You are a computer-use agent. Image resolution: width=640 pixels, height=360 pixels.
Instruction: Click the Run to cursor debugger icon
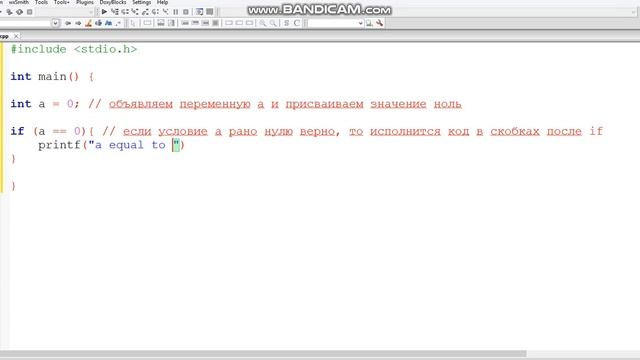pos(115,12)
